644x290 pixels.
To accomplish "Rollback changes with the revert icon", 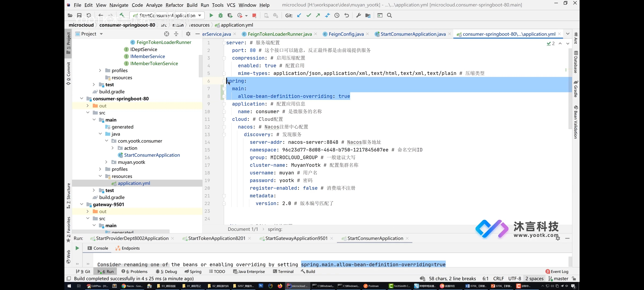I will pos(346,16).
